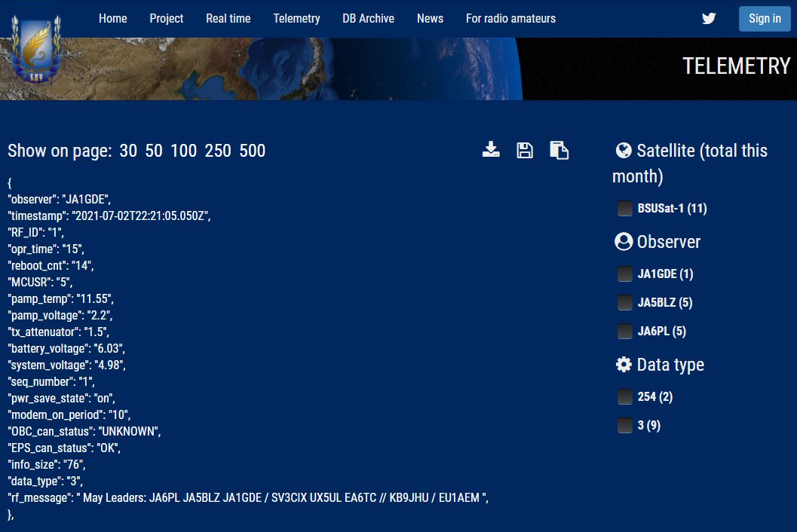Viewport: 797px width, 532px height.
Task: Show 100 entries on page
Action: point(183,151)
